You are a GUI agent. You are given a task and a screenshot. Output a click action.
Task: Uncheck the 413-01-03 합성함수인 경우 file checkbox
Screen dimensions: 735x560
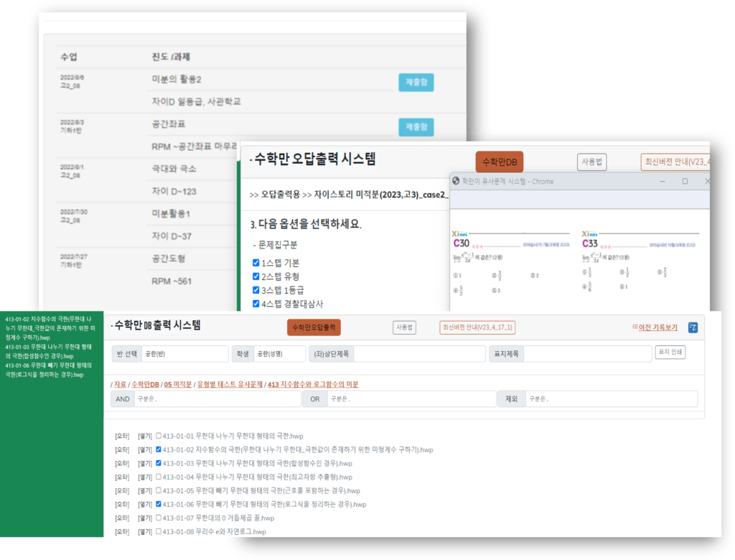(159, 463)
